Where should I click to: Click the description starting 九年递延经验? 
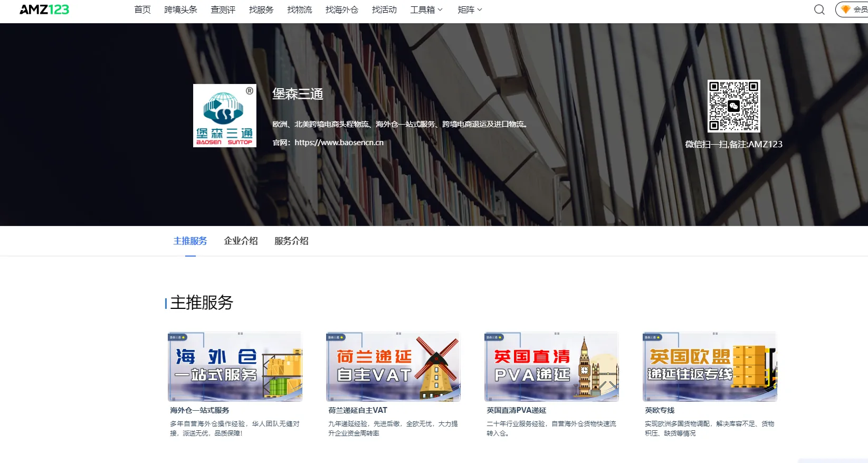pyautogui.click(x=393, y=428)
